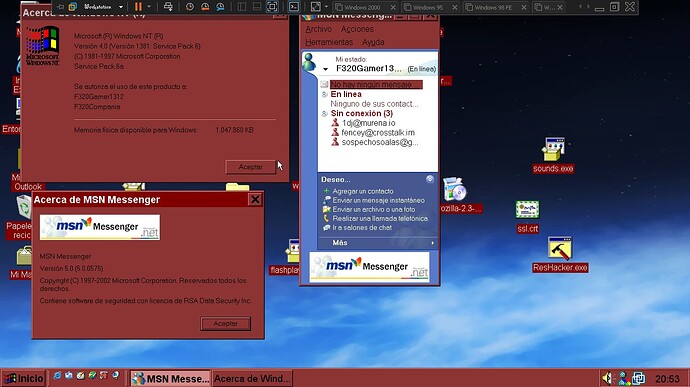Expand the status dropdown arrow beside F320Gamer13
690x387 pixels.
[325, 69]
